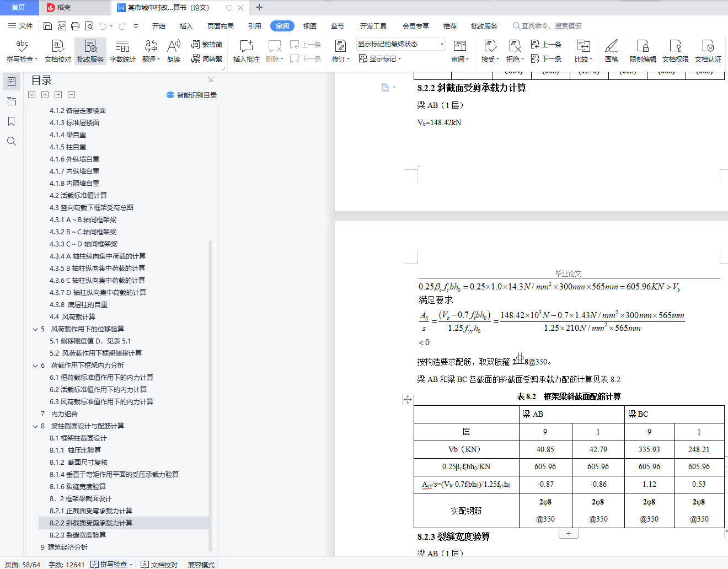Click the new tab plus button
The width and height of the screenshot is (728, 569).
tap(259, 8)
